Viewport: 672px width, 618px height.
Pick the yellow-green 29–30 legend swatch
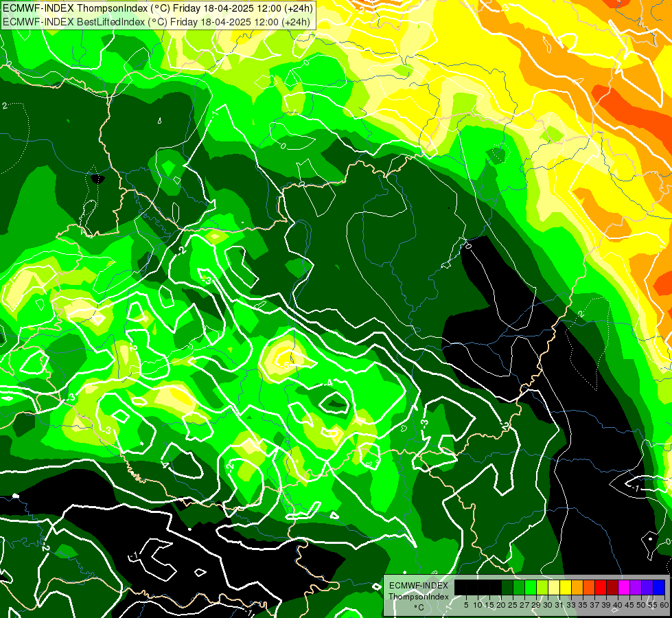tap(542, 587)
